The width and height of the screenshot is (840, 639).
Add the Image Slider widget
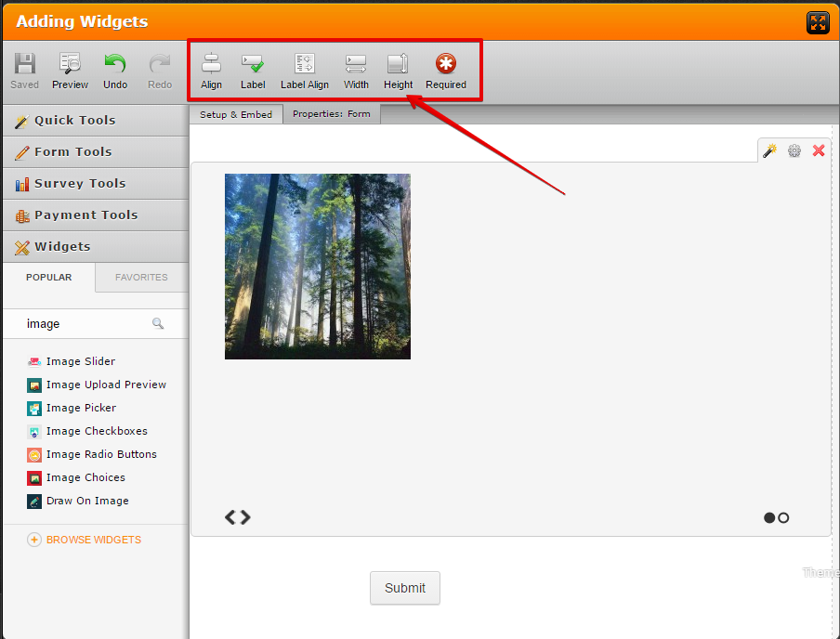click(x=72, y=361)
